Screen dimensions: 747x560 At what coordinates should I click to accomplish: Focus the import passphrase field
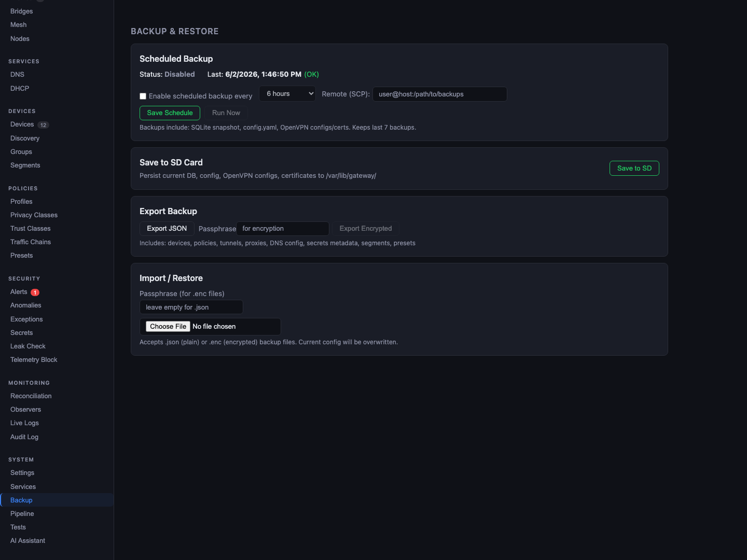[x=191, y=307]
